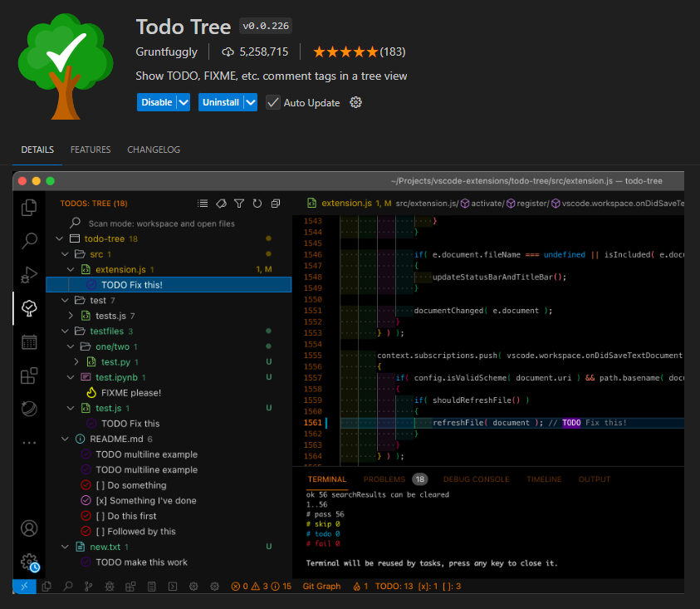Switch to the CHANGELOG tab
700x609 pixels.
point(154,150)
